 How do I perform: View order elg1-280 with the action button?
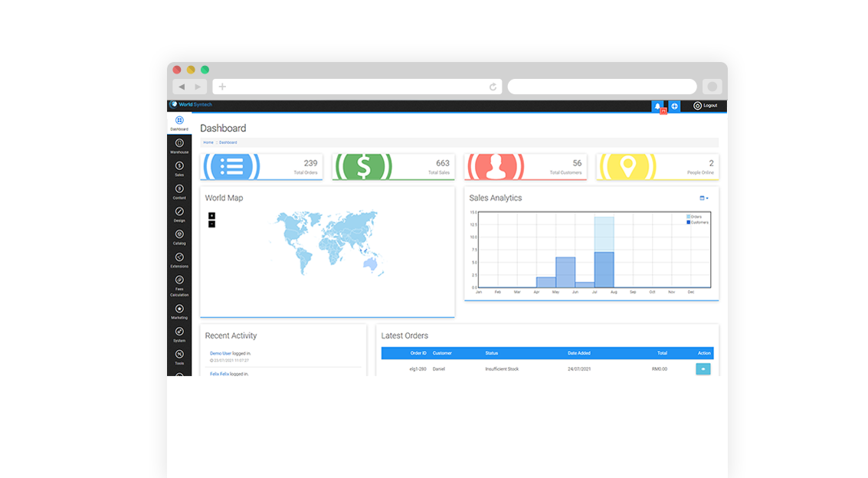pos(703,368)
